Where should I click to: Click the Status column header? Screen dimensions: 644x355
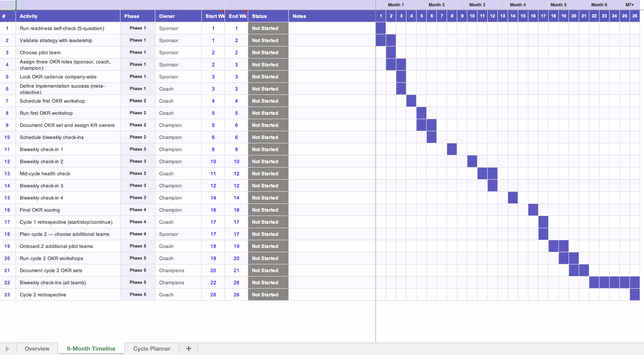[268, 16]
